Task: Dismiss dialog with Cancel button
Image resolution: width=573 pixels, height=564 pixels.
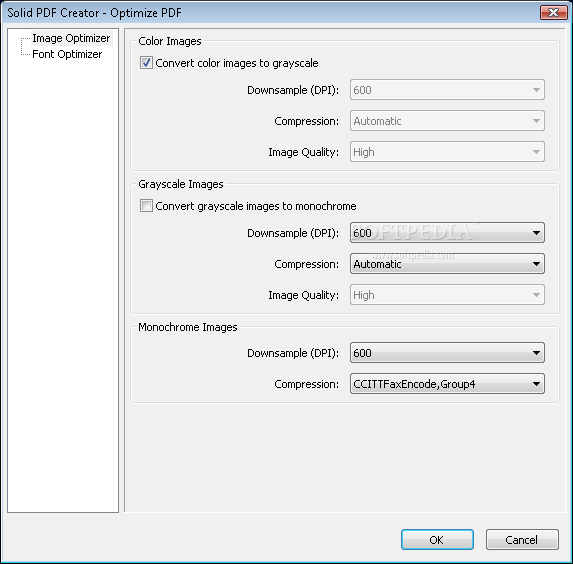Action: click(522, 540)
